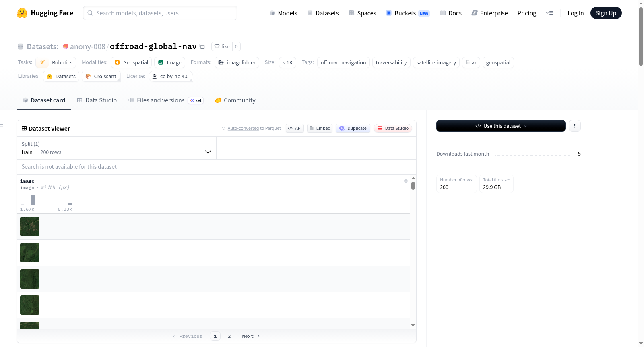Image resolution: width=644 pixels, height=347 pixels.
Task: Select the Robotics task tag
Action: click(56, 62)
